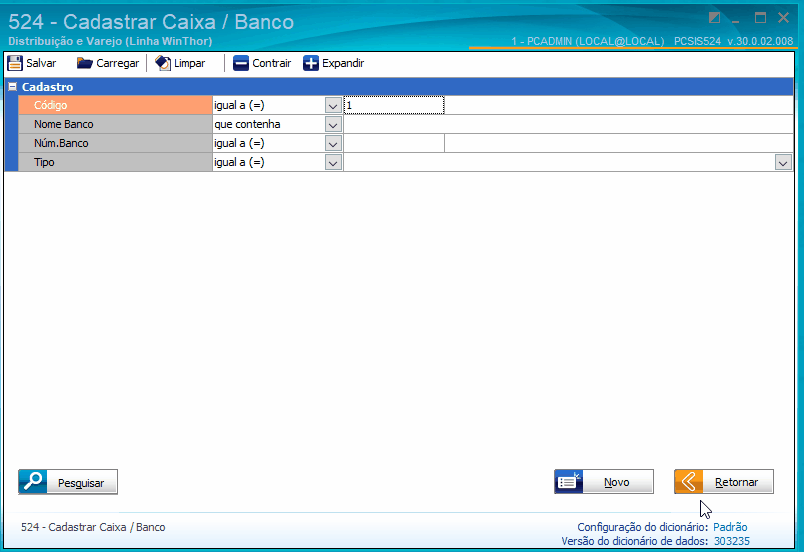Click the Salvar floppy disk icon
Viewport: 804px width, 552px height.
pyautogui.click(x=15, y=63)
